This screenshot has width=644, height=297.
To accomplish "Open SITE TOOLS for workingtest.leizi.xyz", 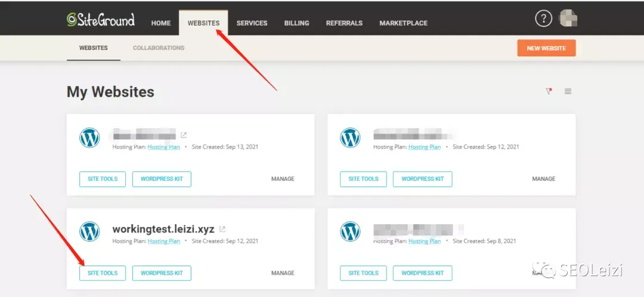I will tap(103, 273).
